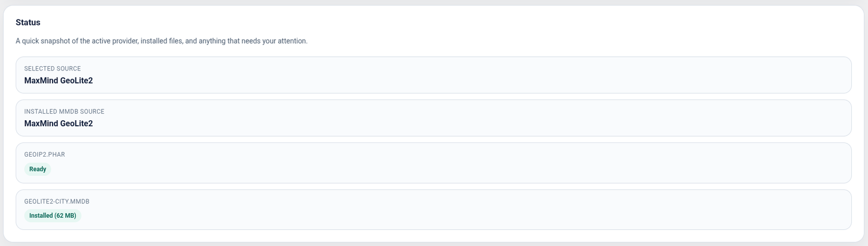
Task: Click the INSTALLED MMDB SOURCE label
Action: [x=64, y=112]
